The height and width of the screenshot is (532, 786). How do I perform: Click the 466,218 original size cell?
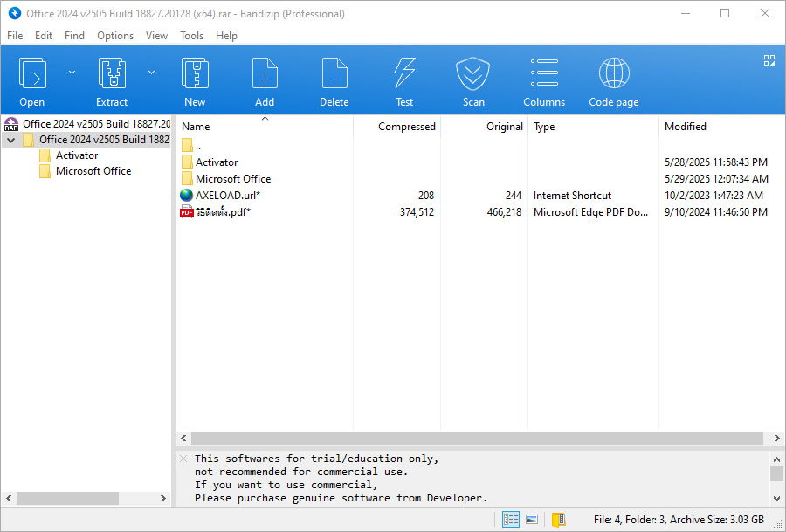coord(504,212)
